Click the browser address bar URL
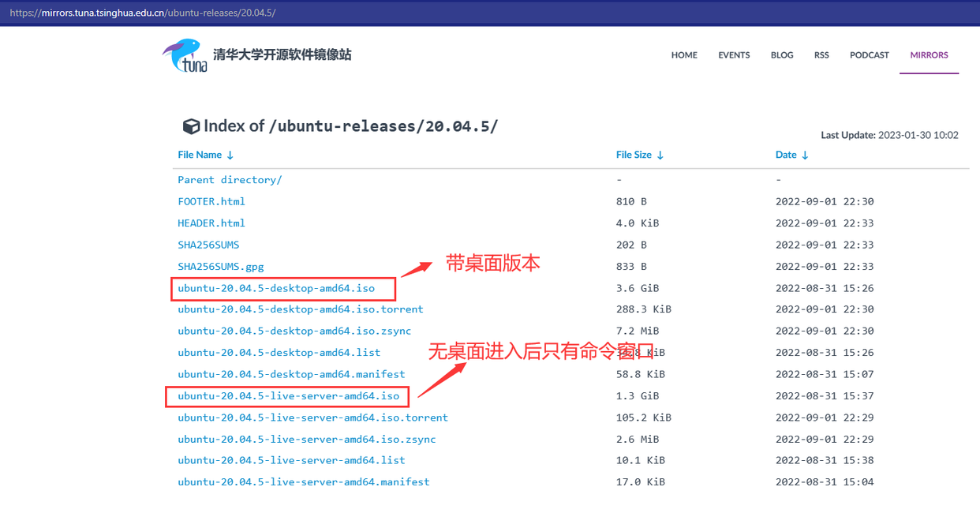Screen dimensions: 980x528 click(x=143, y=13)
